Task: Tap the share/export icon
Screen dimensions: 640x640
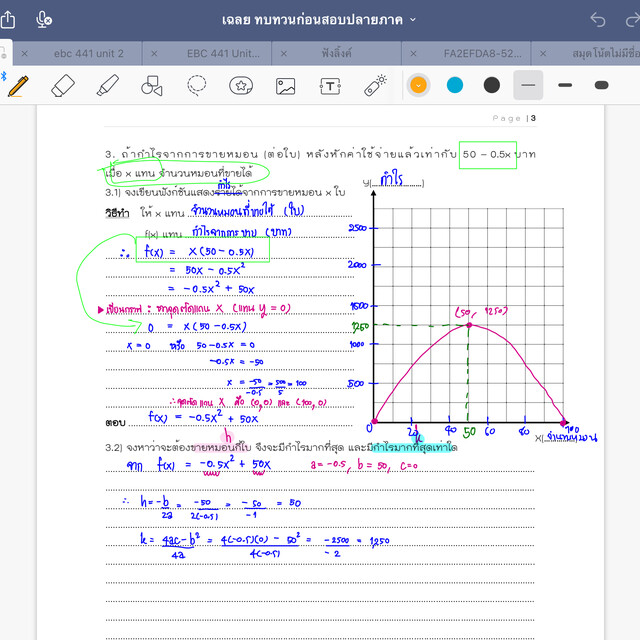Action: [8, 19]
